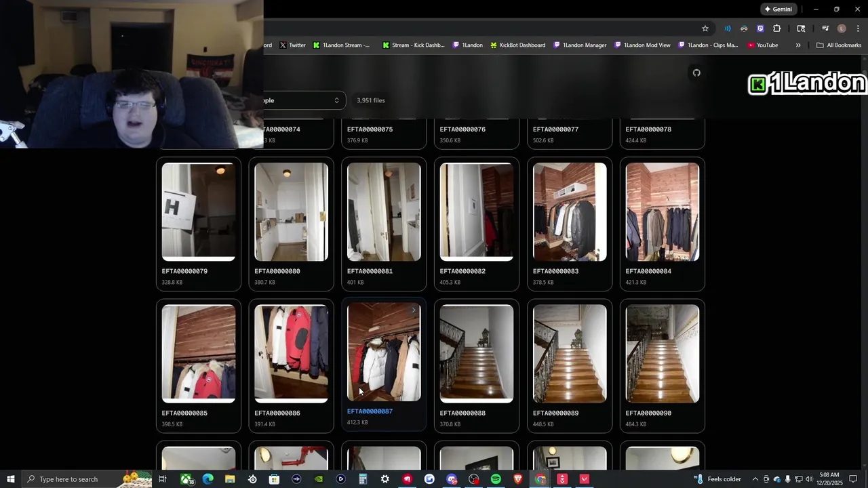Open Calculator from taskbar
Screen dimensions: 868x488
point(363,479)
